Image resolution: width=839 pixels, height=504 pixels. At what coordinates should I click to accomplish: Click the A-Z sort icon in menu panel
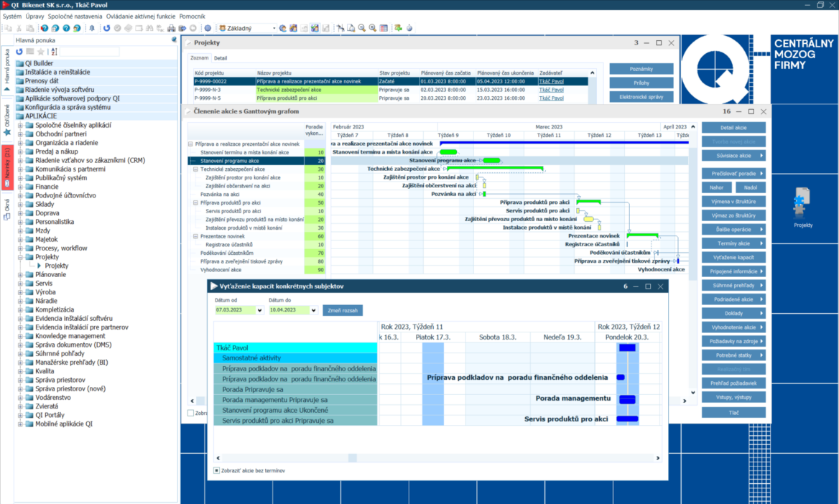coord(53,52)
